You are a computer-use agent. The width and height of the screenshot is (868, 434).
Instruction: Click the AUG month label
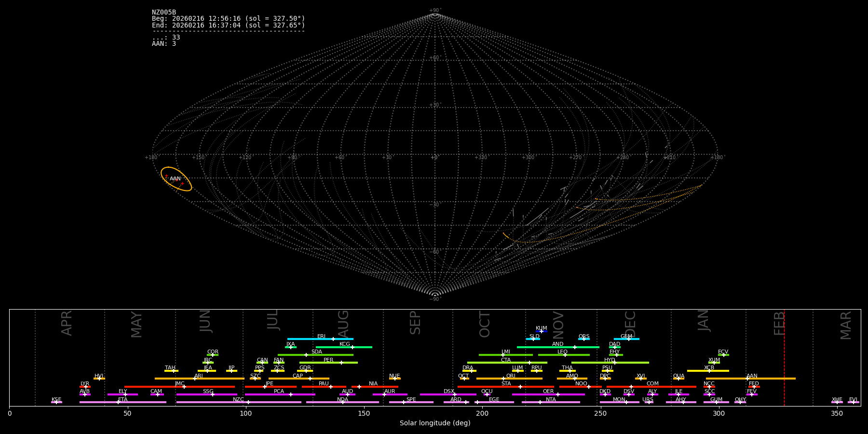343,324
